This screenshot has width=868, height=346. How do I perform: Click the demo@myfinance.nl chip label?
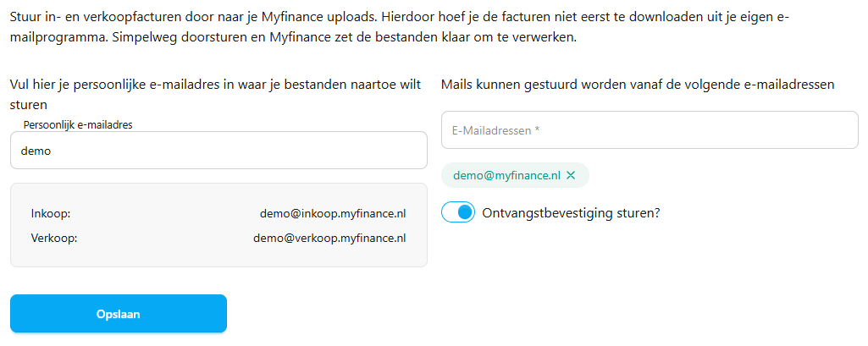coord(506,176)
